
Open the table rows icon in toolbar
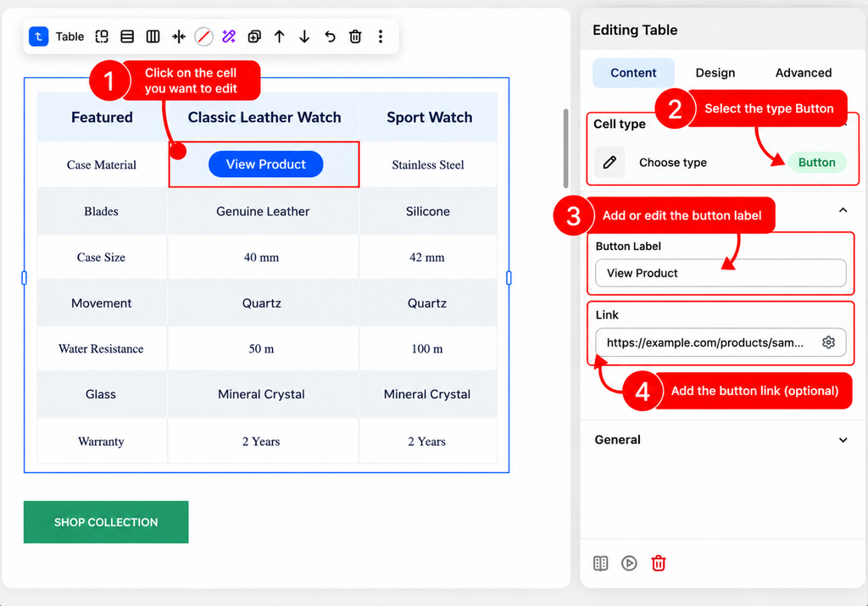127,36
